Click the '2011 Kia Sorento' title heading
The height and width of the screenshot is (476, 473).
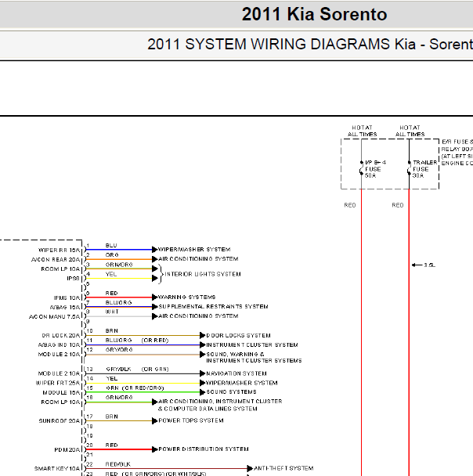314,14
